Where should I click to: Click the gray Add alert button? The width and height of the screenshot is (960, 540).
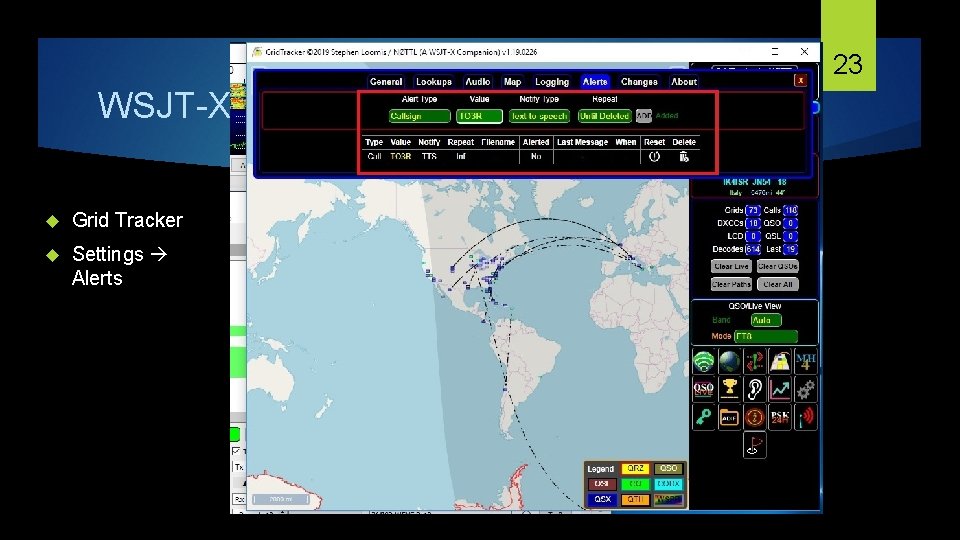coord(643,116)
